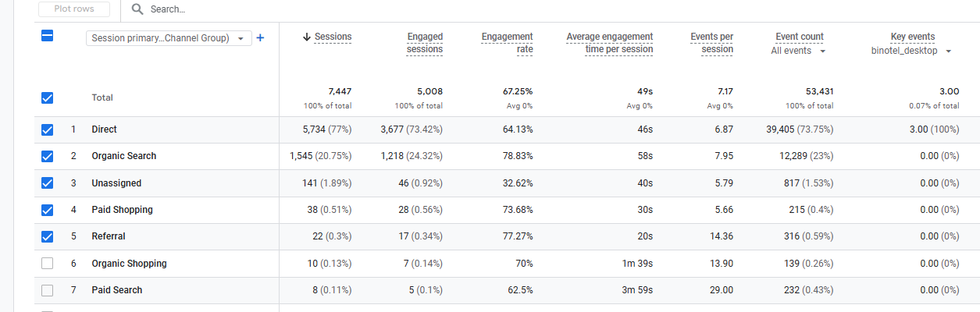Screen dimensions: 980x312
Task: Click the Sessions sort arrow icon
Action: point(307,37)
